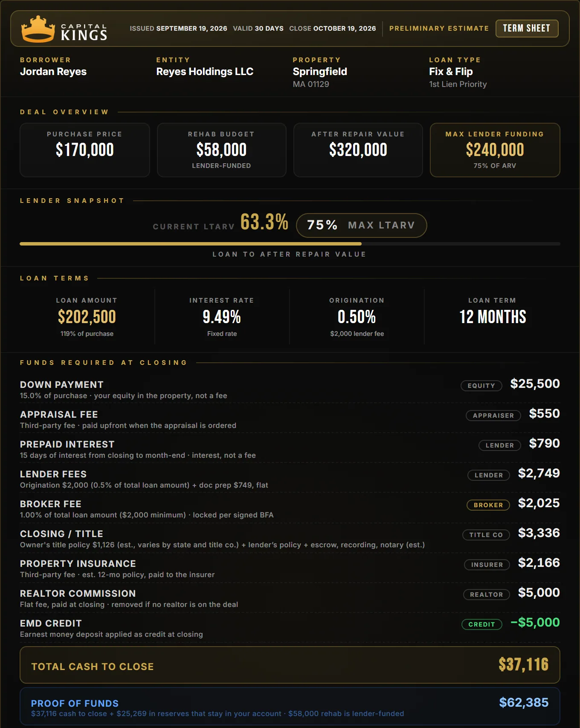Click the broker fee amount $2,025
The image size is (580, 728).
click(539, 503)
